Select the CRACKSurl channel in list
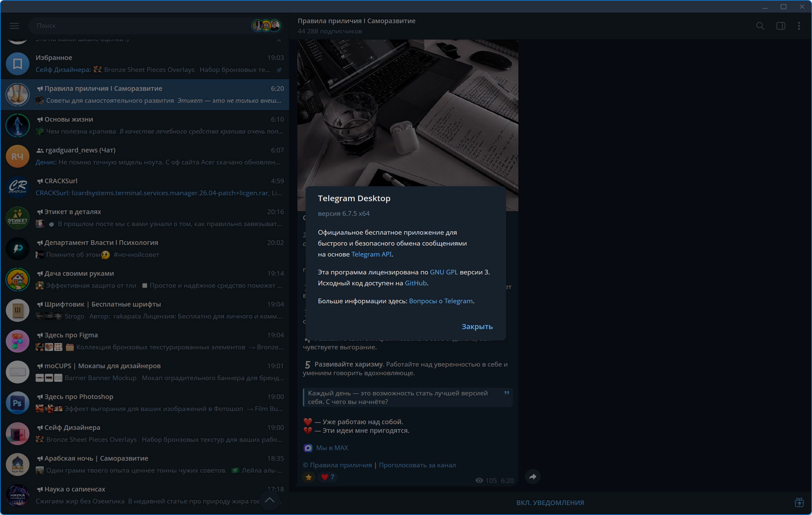 click(145, 187)
